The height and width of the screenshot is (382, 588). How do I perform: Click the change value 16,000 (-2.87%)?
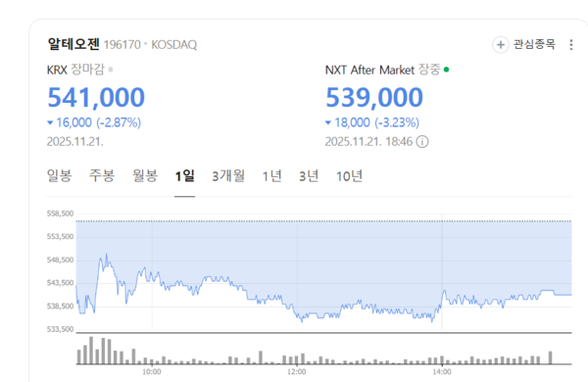click(x=94, y=122)
